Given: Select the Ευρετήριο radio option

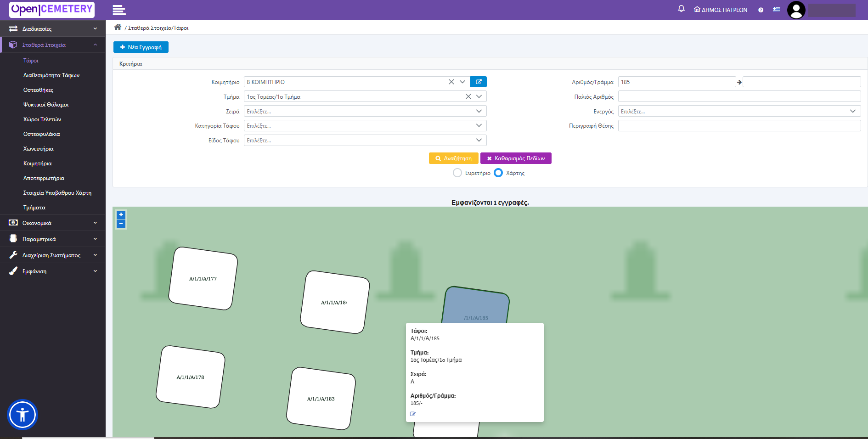Looking at the screenshot, I should [457, 173].
